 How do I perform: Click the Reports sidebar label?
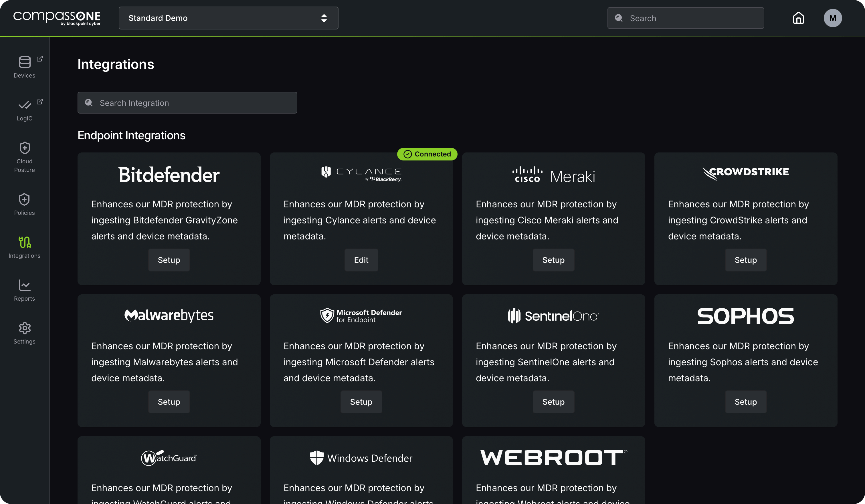(x=24, y=299)
